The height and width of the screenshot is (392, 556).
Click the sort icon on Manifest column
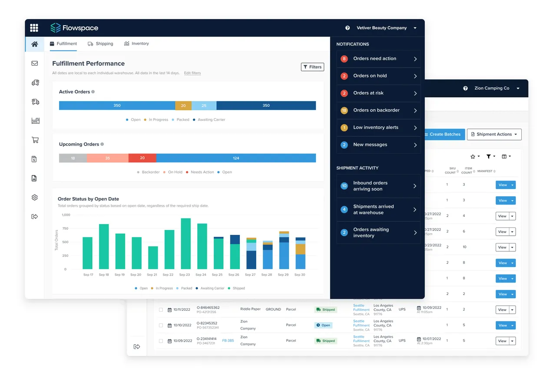click(x=495, y=171)
